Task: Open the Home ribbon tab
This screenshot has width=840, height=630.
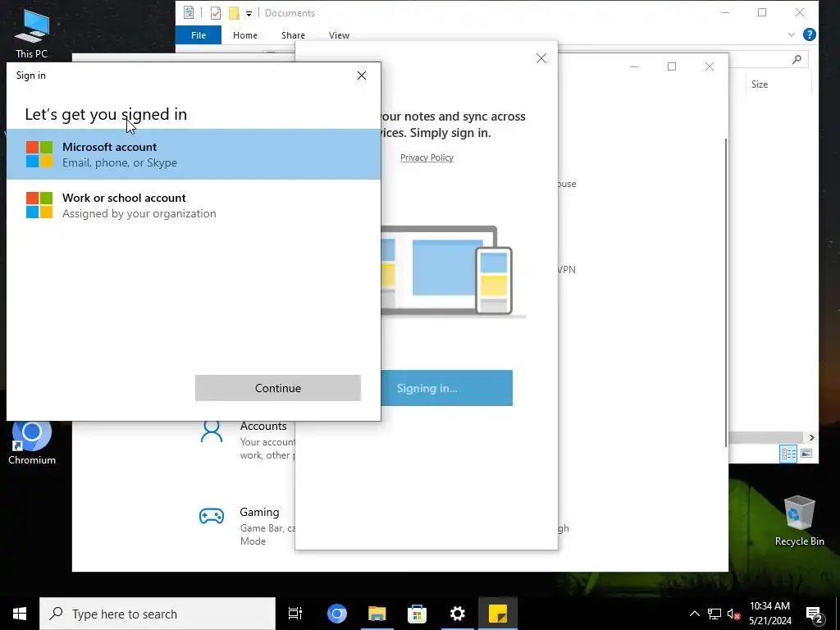Action: point(244,35)
